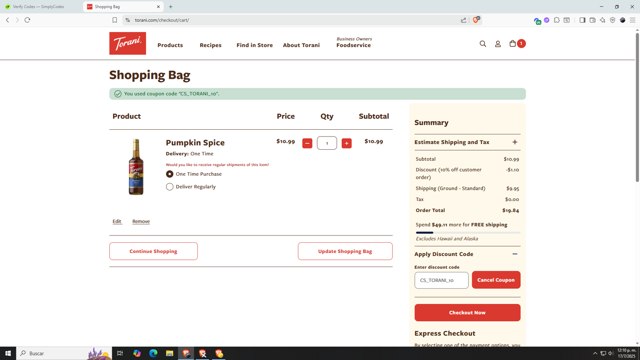Reload the page with refresh icon
The height and width of the screenshot is (360, 640).
pos(27,20)
